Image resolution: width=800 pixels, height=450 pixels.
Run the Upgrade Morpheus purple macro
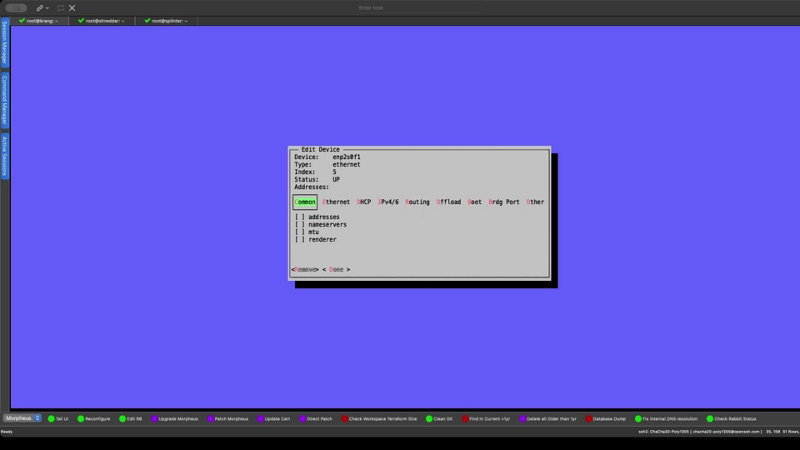click(x=178, y=418)
